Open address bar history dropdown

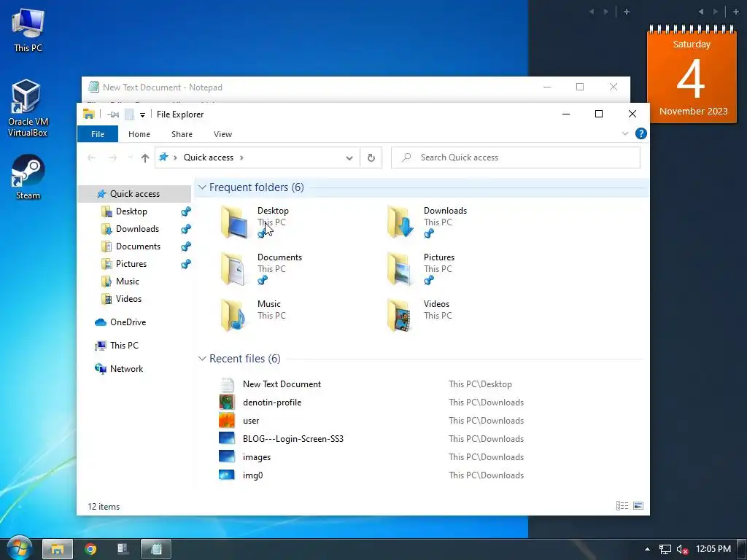[349, 157]
